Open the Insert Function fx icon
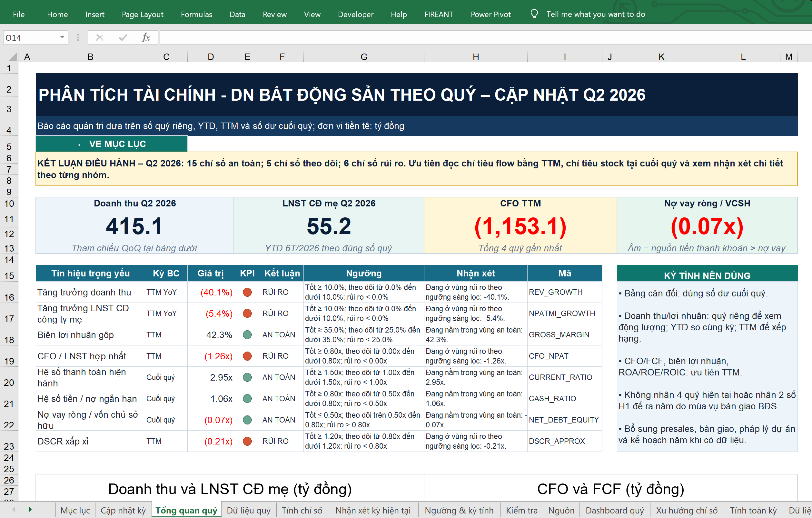 [x=146, y=37]
